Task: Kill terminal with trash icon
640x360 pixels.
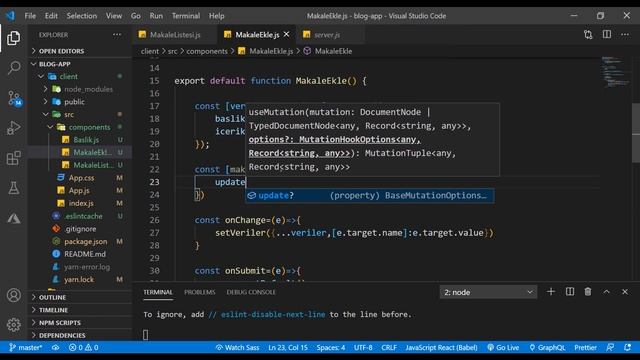Action: coord(588,292)
